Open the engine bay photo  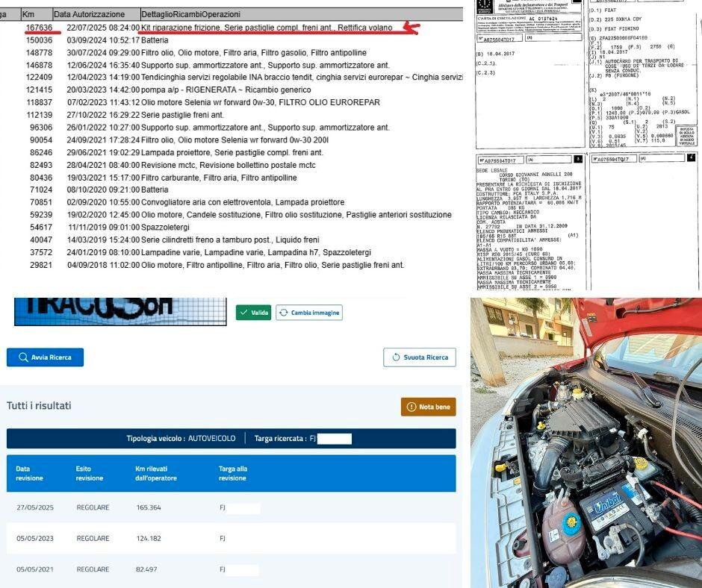coord(586,442)
